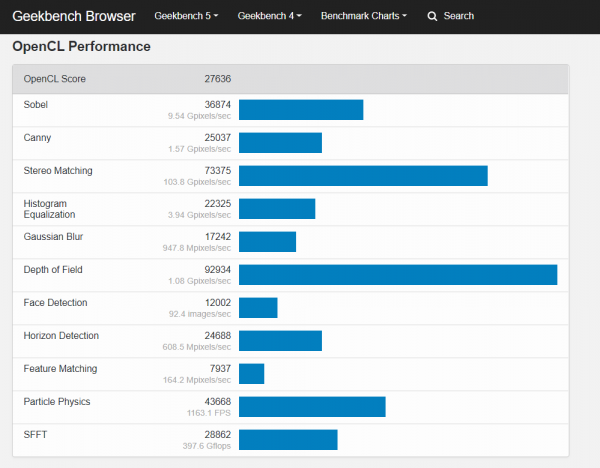
Task: Click the OpenCL Score value 27636
Action: coord(215,79)
